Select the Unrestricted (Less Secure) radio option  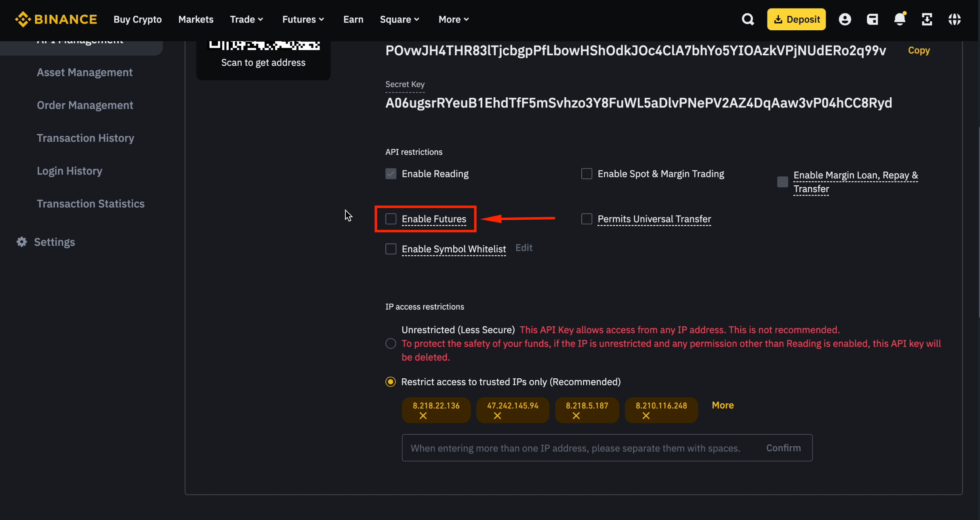(391, 344)
